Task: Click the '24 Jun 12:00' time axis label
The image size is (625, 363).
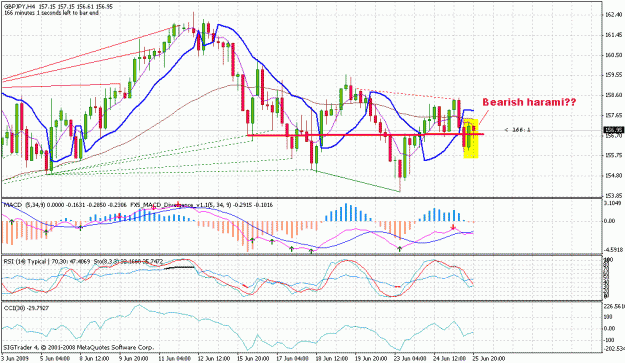Action: (x=450, y=358)
